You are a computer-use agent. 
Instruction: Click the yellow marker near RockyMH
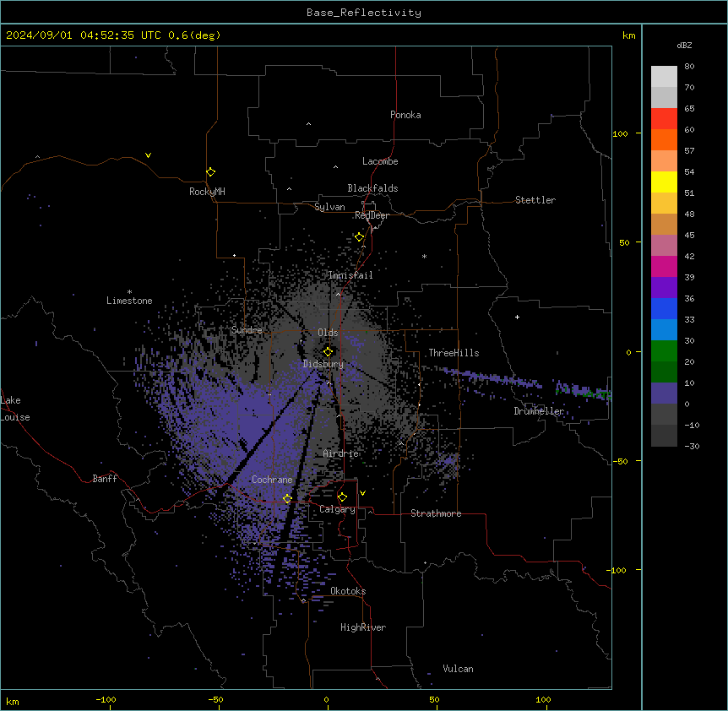coord(210,171)
